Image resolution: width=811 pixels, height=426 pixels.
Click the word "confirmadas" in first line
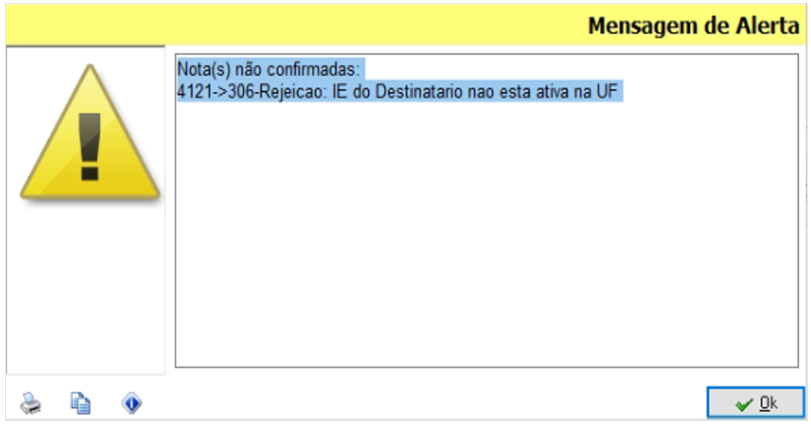(321, 71)
